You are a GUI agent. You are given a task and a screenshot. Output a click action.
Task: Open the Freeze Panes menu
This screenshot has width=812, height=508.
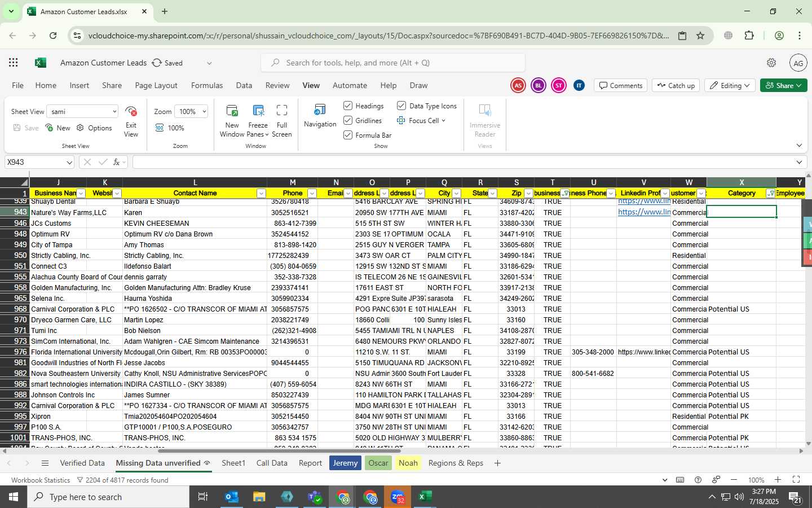coord(258,121)
